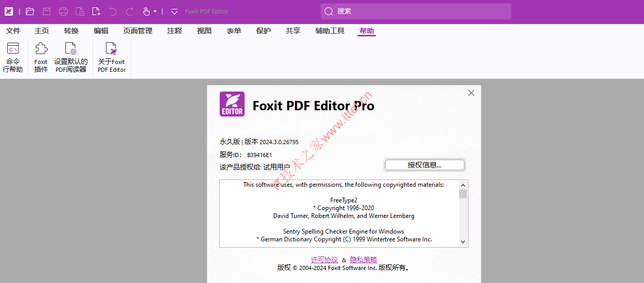The width and height of the screenshot is (644, 283).
Task: Click the Undo arrow icon
Action: [113, 11]
